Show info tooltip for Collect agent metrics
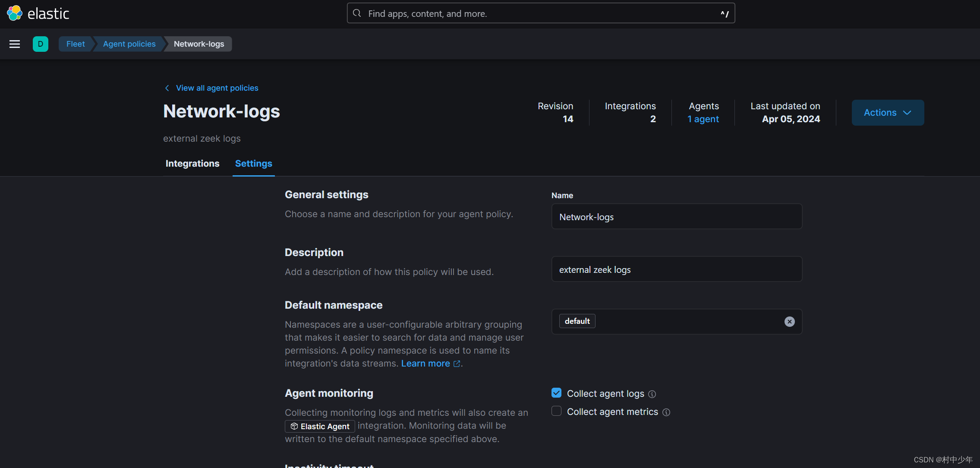The height and width of the screenshot is (468, 980). click(x=666, y=412)
